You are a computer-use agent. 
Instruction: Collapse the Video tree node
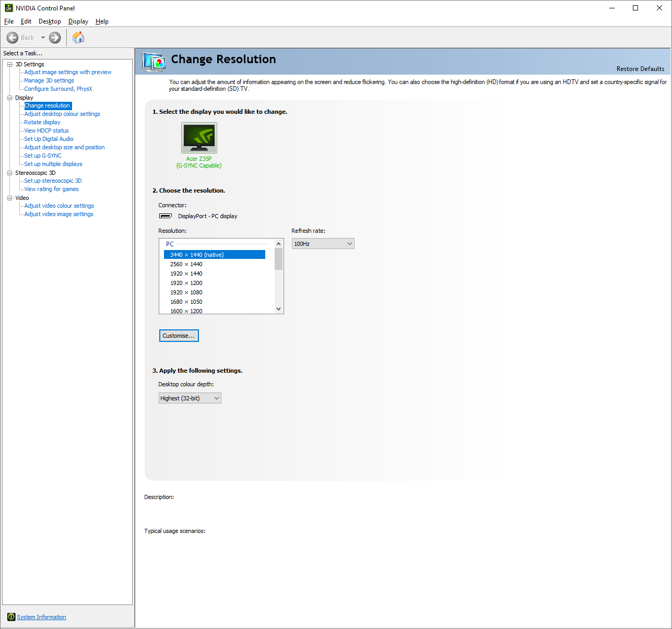click(x=10, y=198)
